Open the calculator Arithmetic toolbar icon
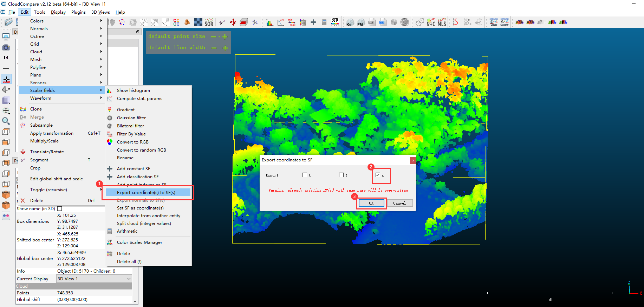 click(x=324, y=22)
